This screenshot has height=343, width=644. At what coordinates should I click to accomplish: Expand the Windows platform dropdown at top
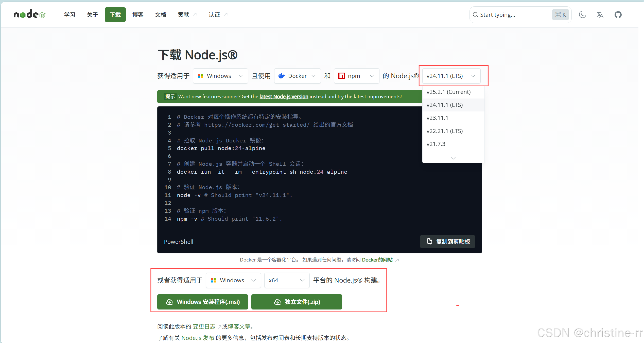(220, 76)
